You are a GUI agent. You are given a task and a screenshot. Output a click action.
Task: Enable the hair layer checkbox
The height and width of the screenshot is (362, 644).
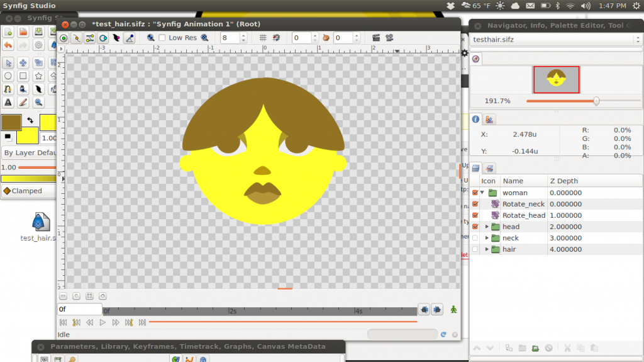click(x=475, y=249)
